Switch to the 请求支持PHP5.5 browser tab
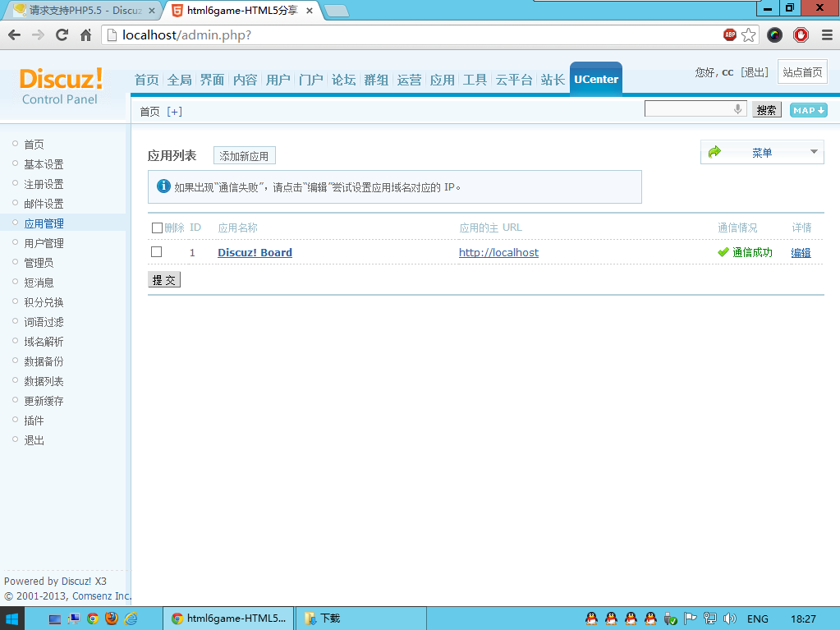Viewport: 840px width, 630px height. (x=85, y=11)
